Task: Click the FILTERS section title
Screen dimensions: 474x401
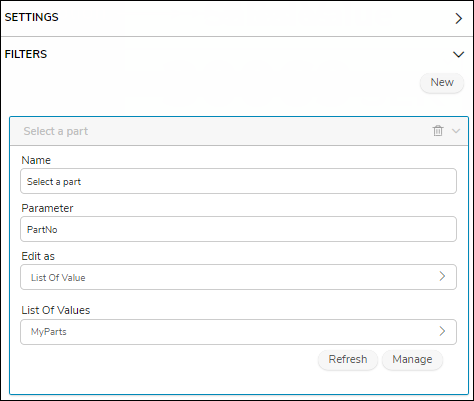Action: (x=26, y=54)
